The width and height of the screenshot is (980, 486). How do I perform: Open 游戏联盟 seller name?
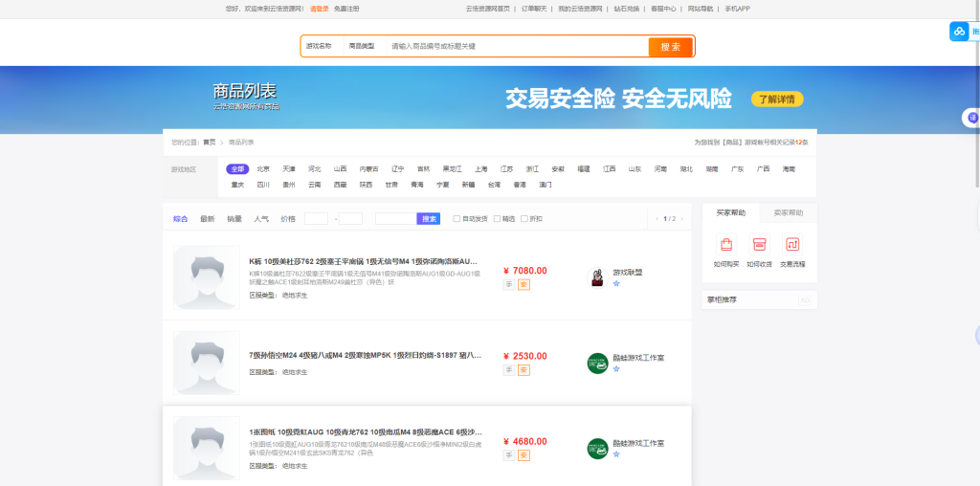pyautogui.click(x=628, y=273)
